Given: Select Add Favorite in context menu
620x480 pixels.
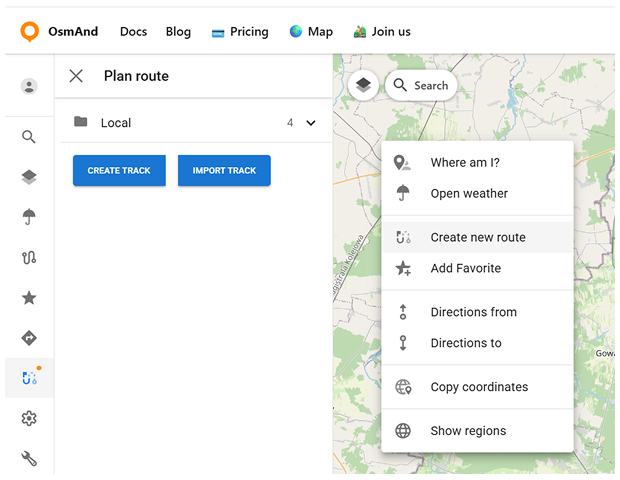Looking at the screenshot, I should [x=465, y=268].
